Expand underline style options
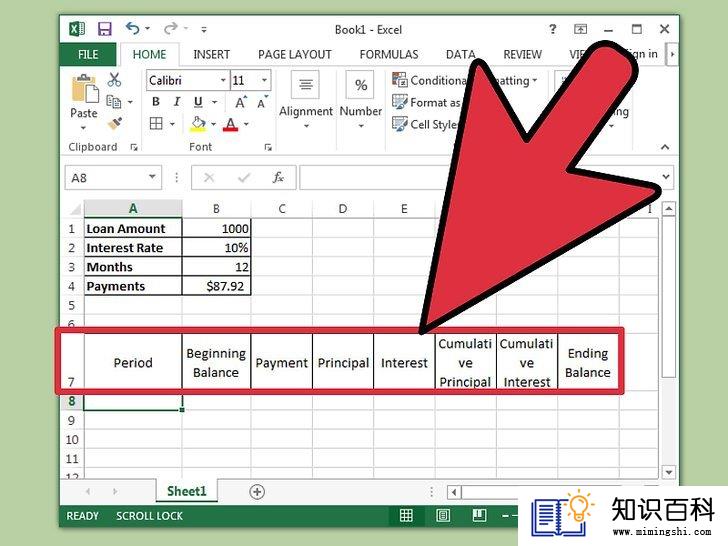 pyautogui.click(x=214, y=102)
